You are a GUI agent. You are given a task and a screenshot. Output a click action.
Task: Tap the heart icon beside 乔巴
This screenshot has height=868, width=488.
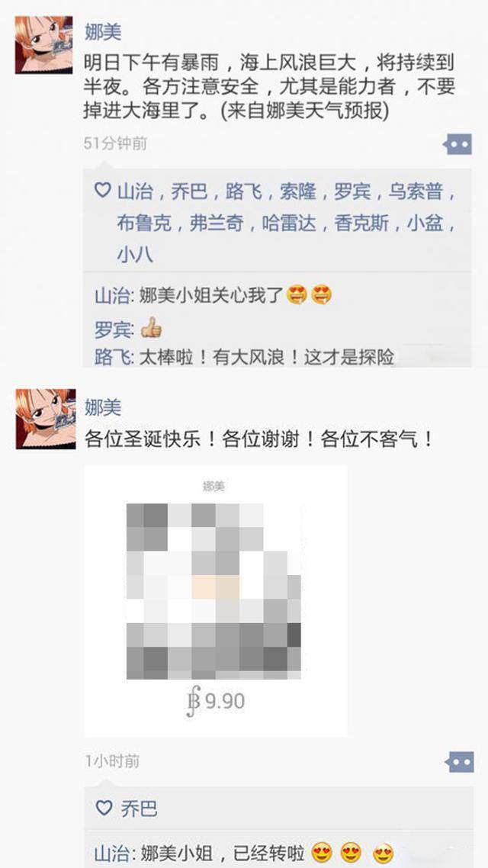(104, 809)
